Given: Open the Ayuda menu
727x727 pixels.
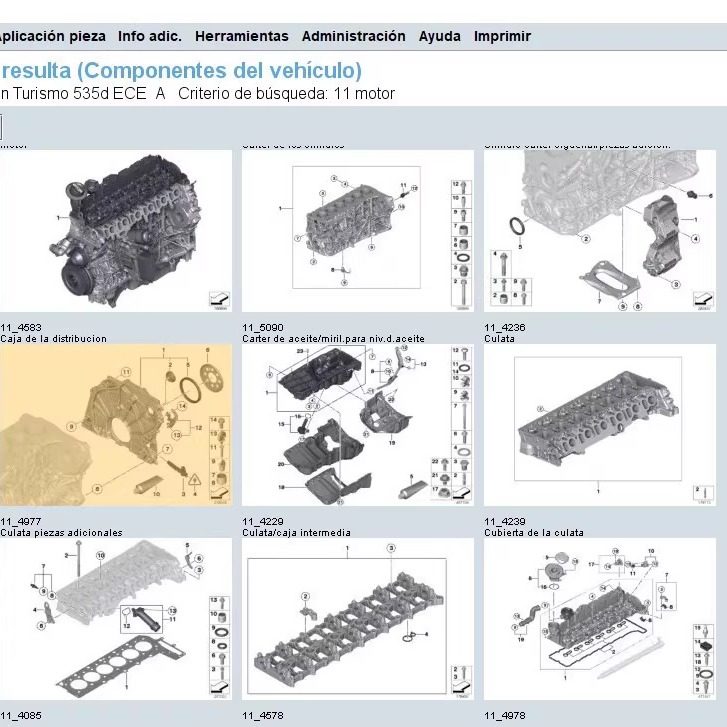Looking at the screenshot, I should (440, 36).
